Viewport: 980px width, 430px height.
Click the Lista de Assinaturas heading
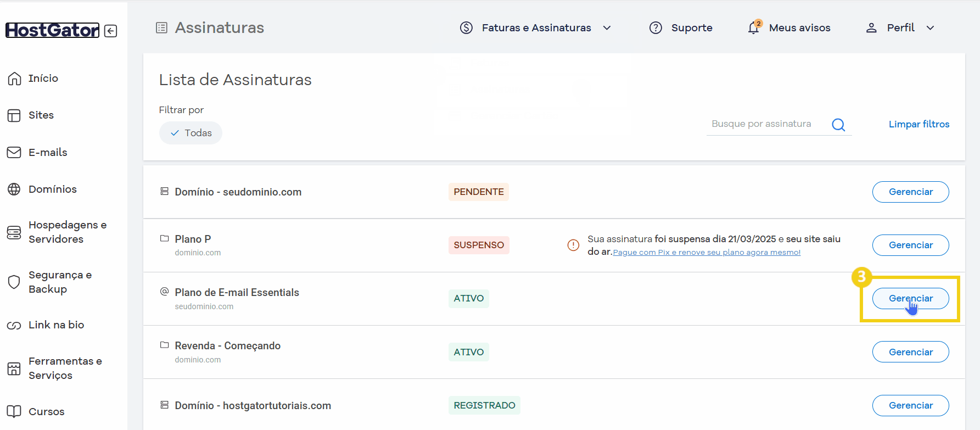pos(235,80)
